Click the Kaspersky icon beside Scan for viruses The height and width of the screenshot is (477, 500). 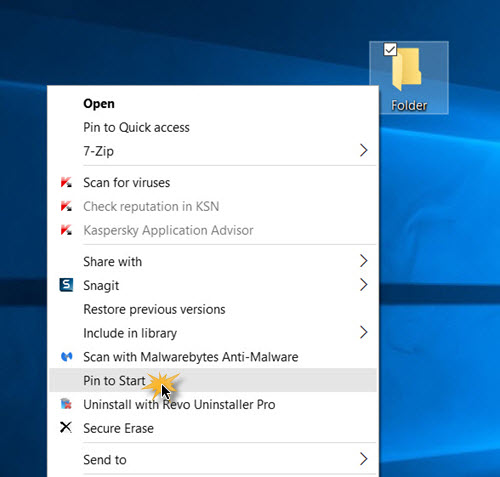[66, 182]
